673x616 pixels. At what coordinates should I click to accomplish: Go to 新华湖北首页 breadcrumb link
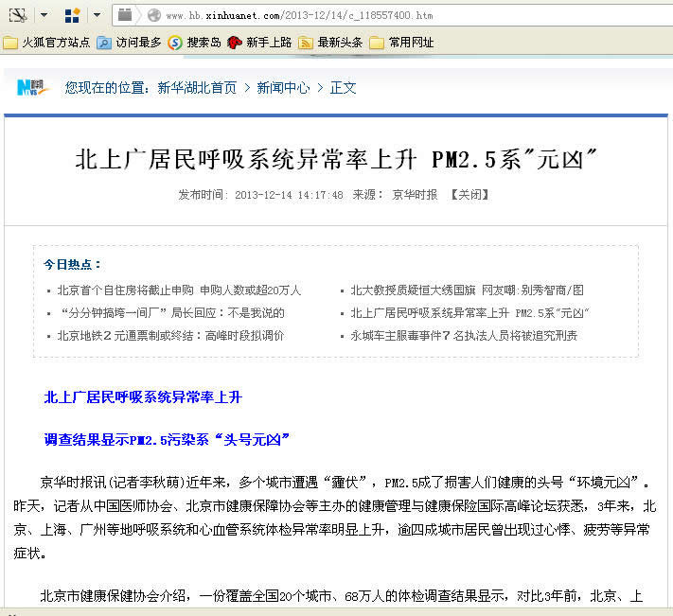[197, 88]
